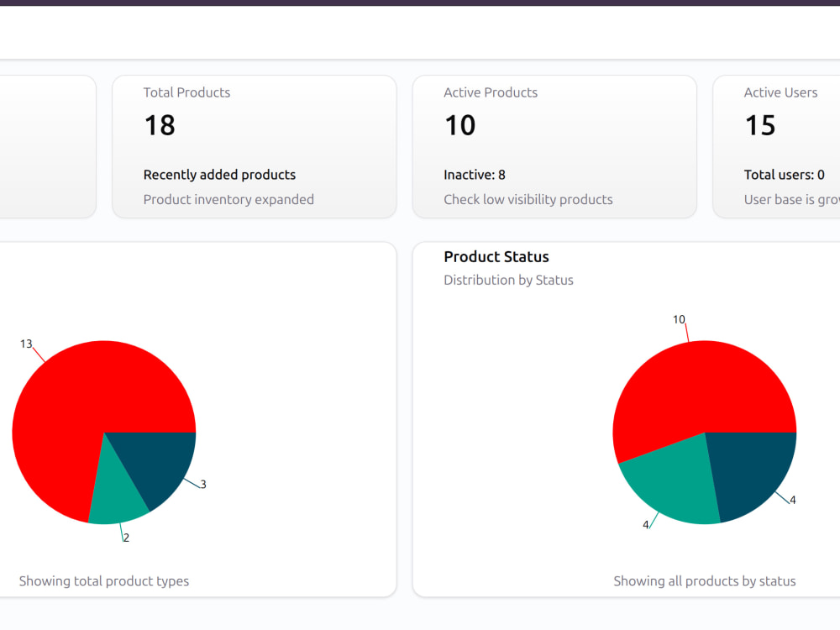This screenshot has height=630, width=840.
Task: Click the Product inventory expanded text
Action: pyautogui.click(x=228, y=199)
